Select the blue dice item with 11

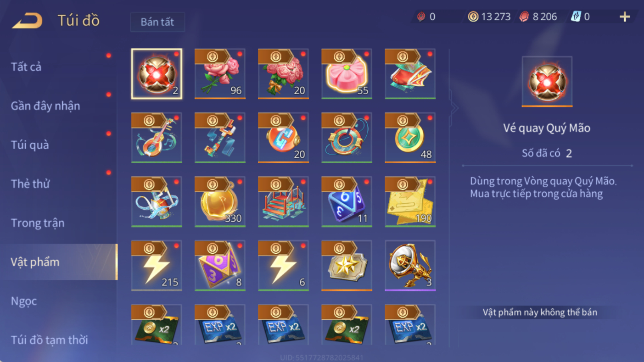click(347, 201)
